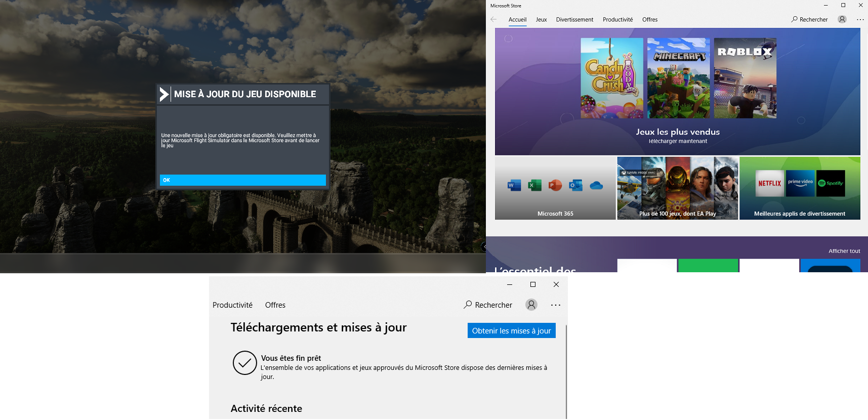Click the arrow icon in the update dialog title
This screenshot has height=420, width=868.
164,95
